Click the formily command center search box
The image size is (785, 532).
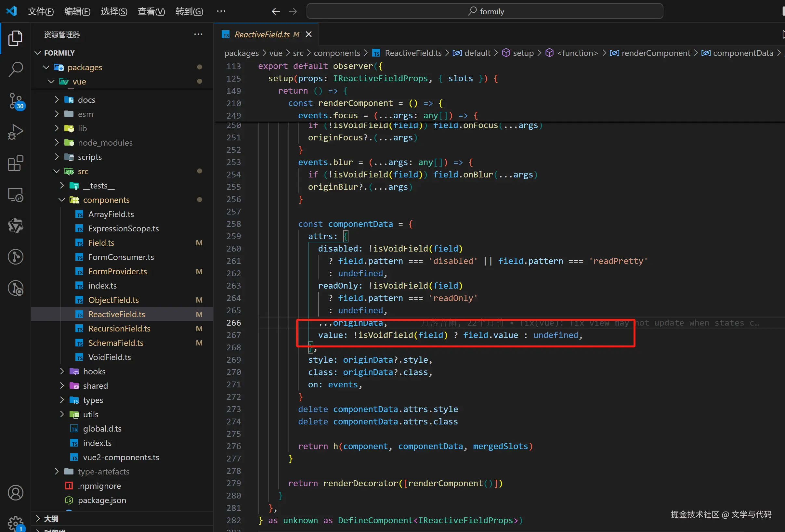click(484, 11)
